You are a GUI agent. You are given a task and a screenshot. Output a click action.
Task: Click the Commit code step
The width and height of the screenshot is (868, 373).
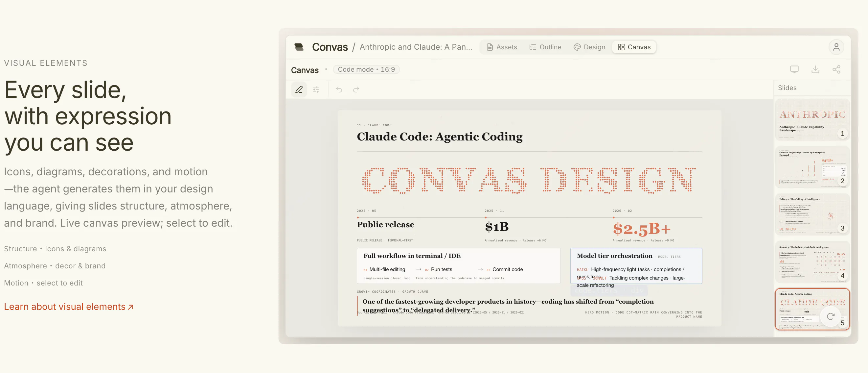pos(507,269)
